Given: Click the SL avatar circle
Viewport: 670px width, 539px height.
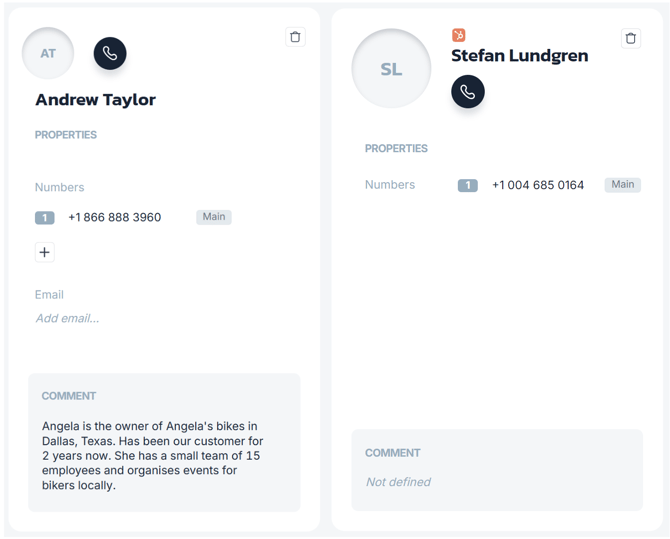Looking at the screenshot, I should tap(391, 68).
